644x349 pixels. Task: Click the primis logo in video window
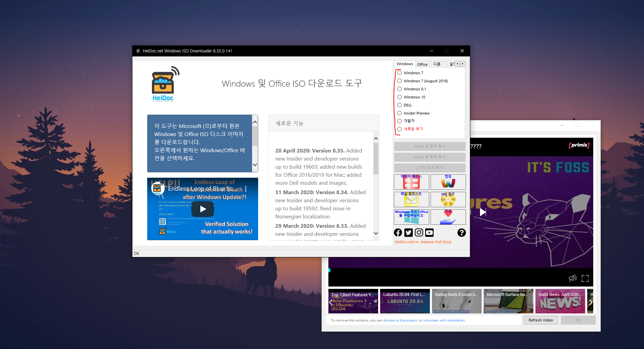(579, 145)
